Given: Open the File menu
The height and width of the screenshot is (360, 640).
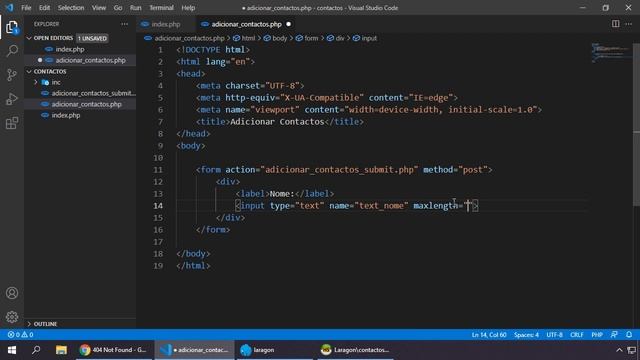Looking at the screenshot, I should click(x=26, y=7).
